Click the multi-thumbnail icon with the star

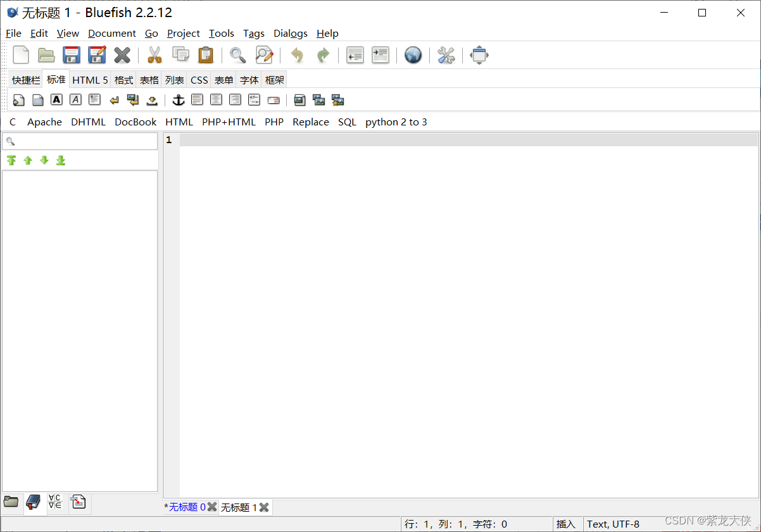[x=338, y=100]
